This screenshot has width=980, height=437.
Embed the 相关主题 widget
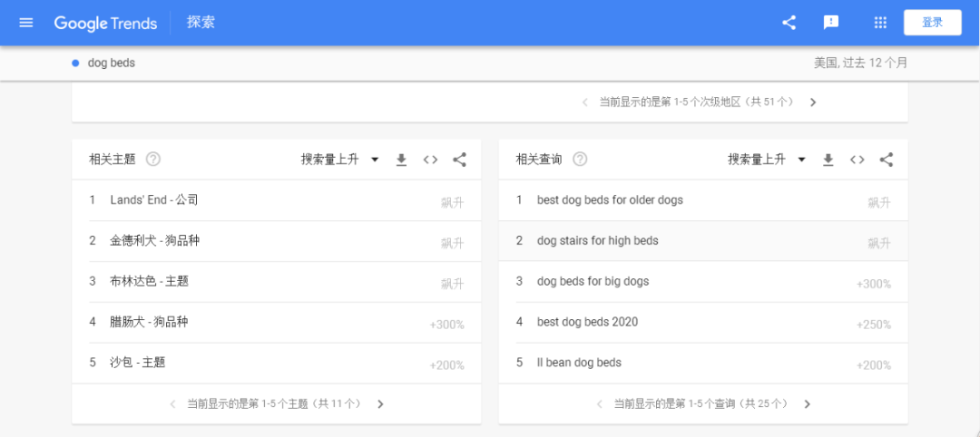[430, 160]
